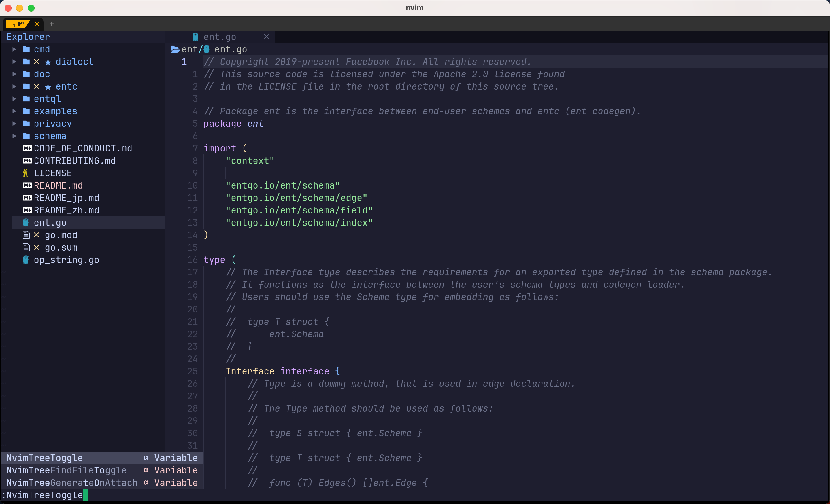830x504 pixels.
Task: Switch to the ent.go buffer tab
Action: click(220, 37)
